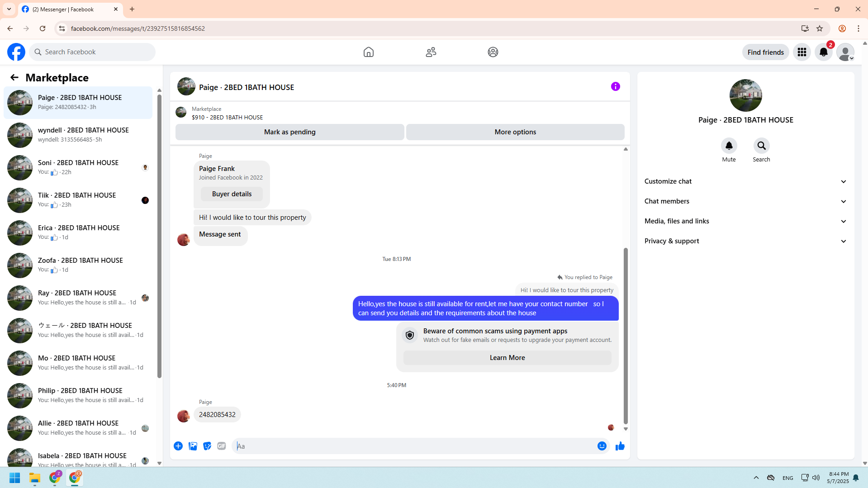Click Learn More about payment scams
Image resolution: width=868 pixels, height=488 pixels.
click(x=507, y=358)
